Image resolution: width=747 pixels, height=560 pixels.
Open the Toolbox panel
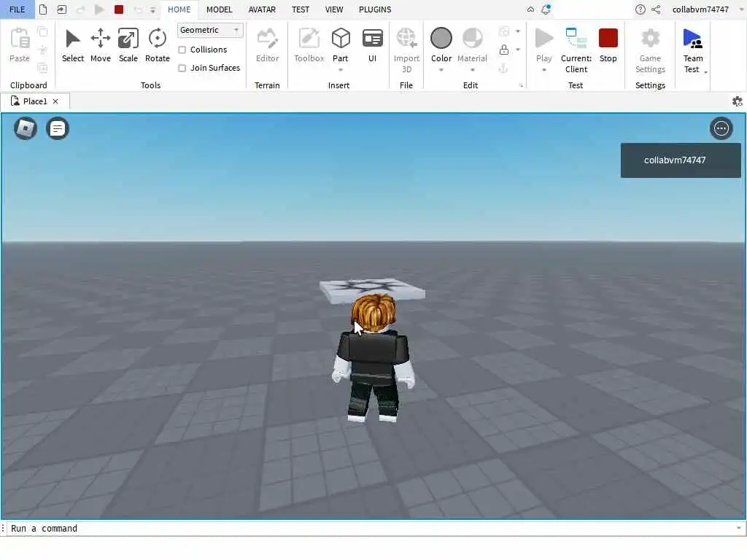(309, 45)
